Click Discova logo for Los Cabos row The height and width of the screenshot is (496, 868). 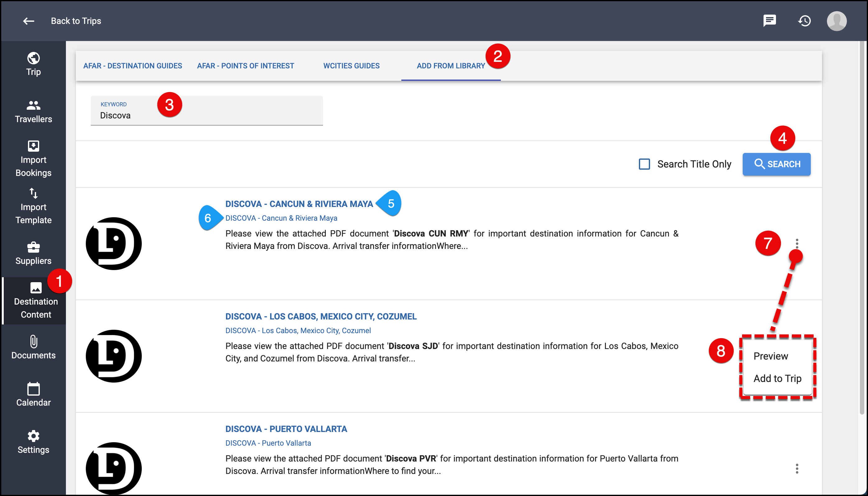coord(113,356)
